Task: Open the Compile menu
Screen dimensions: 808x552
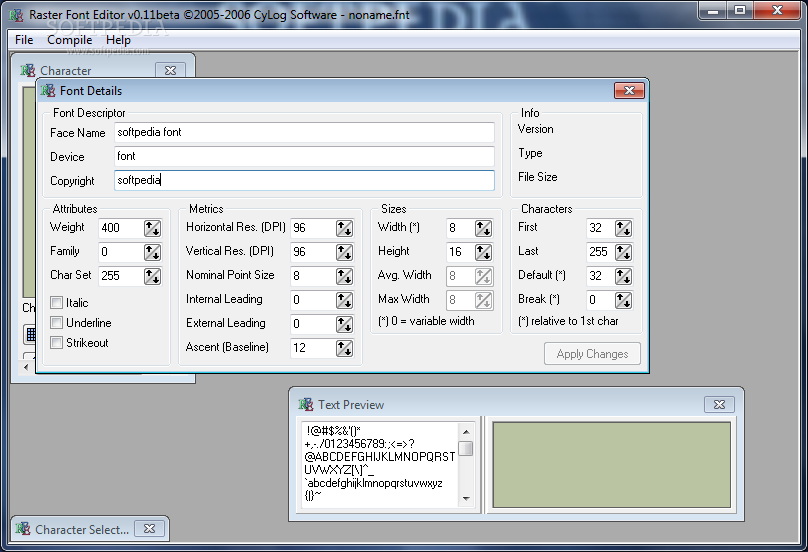Action: (x=70, y=40)
